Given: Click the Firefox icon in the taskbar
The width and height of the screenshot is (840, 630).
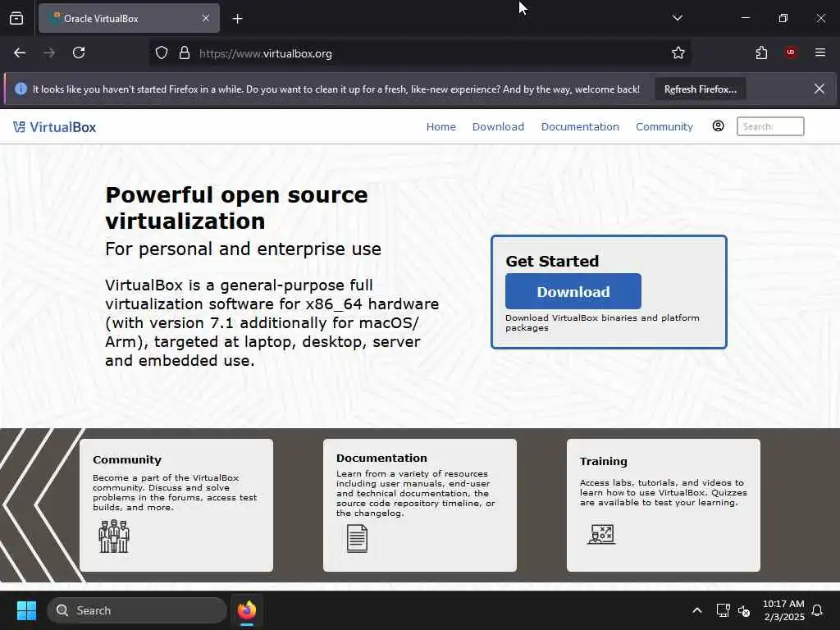Looking at the screenshot, I should pyautogui.click(x=247, y=610).
